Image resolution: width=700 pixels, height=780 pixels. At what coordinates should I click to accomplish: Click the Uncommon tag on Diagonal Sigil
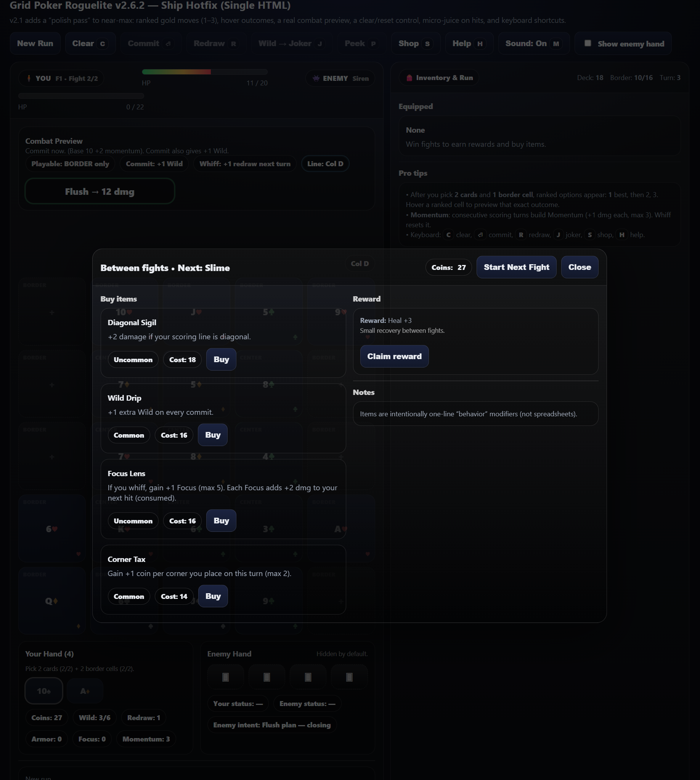pos(133,360)
